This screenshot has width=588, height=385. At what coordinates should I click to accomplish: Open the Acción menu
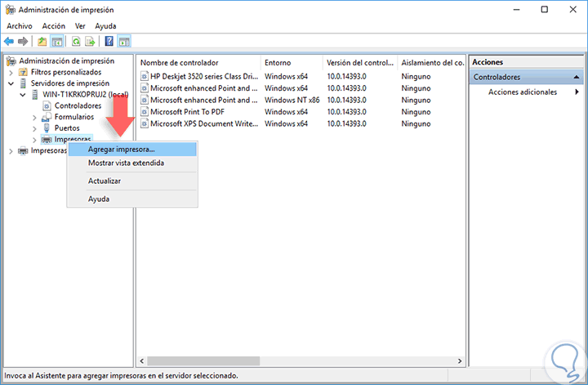[x=54, y=26]
